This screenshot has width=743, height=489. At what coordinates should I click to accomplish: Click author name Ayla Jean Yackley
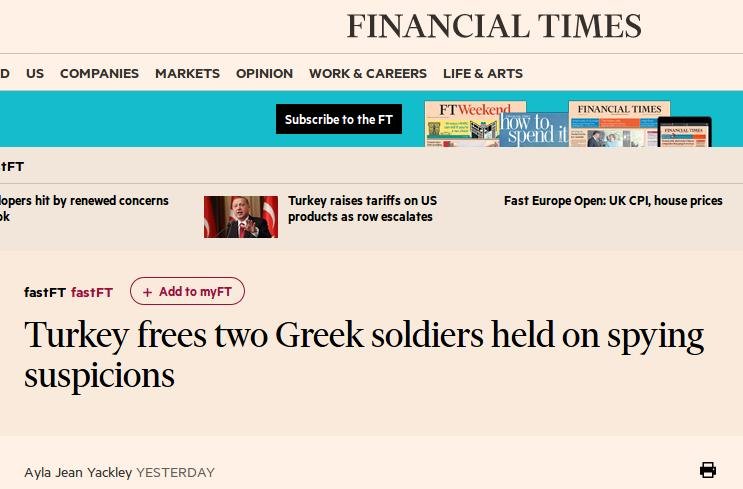point(78,472)
